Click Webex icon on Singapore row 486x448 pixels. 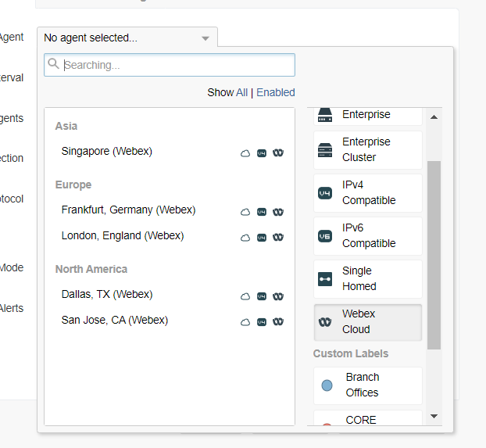pyautogui.click(x=278, y=153)
